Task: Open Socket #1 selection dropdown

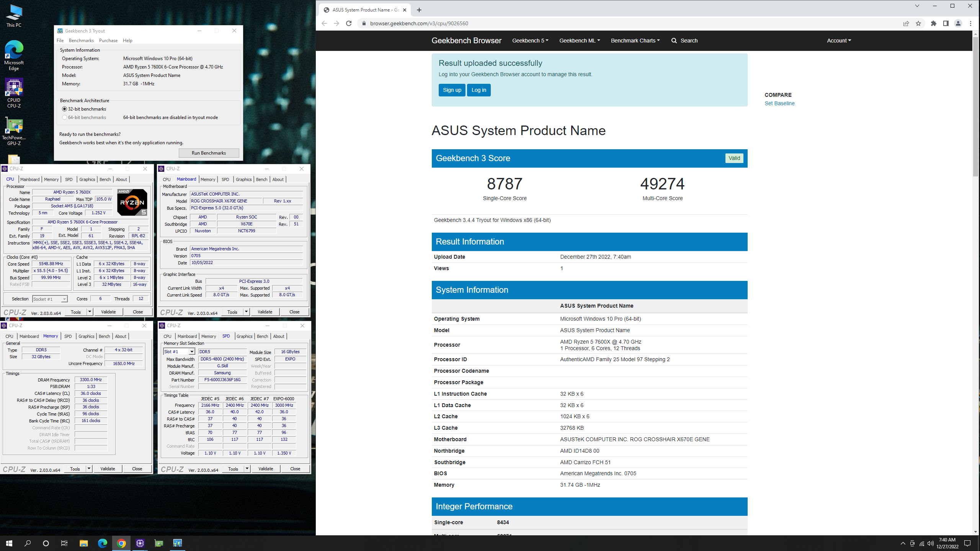Action: pos(50,299)
